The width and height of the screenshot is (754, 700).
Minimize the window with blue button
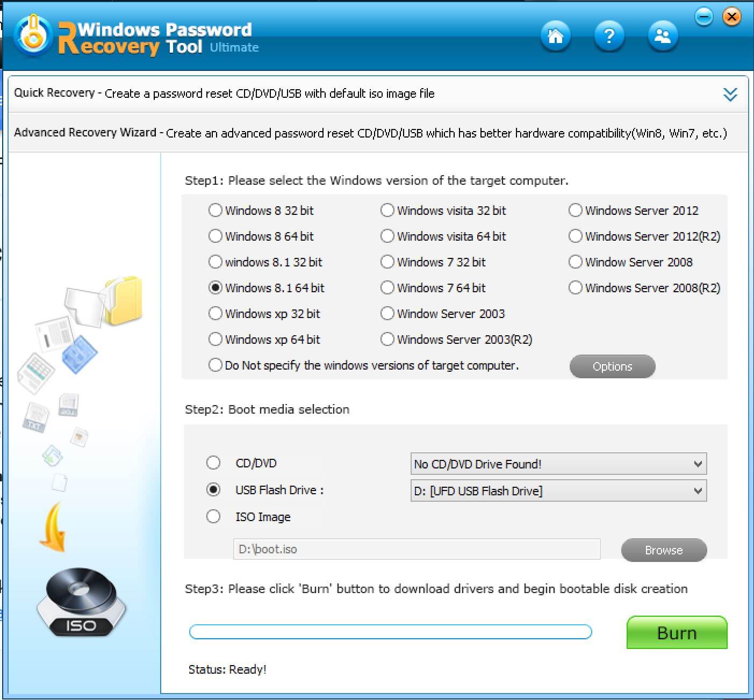tap(703, 17)
